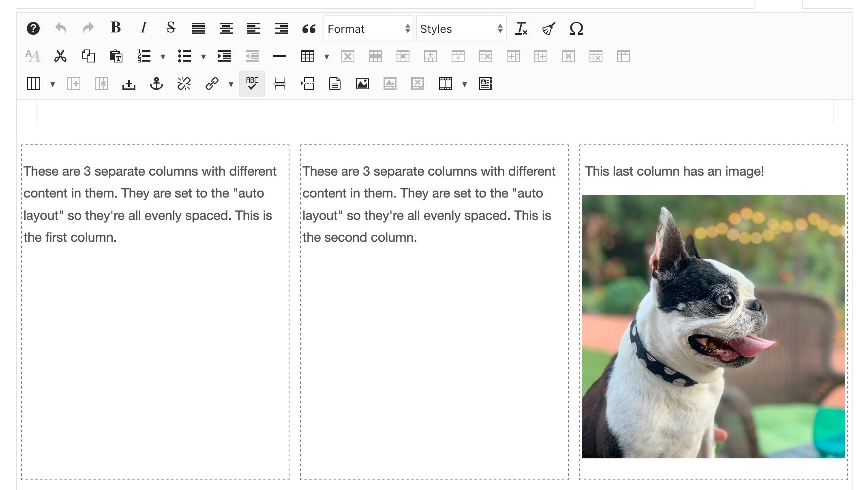This screenshot has width=868, height=490.
Task: Apply italic formatting
Action: (143, 28)
